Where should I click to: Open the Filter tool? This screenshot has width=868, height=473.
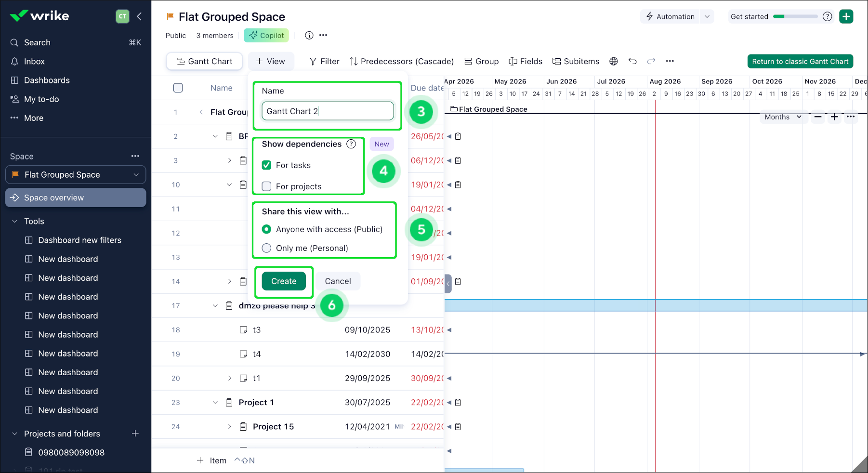[324, 61]
